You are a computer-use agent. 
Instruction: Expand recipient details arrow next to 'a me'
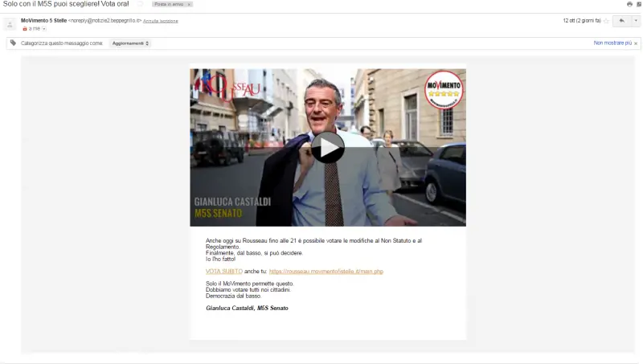(44, 29)
